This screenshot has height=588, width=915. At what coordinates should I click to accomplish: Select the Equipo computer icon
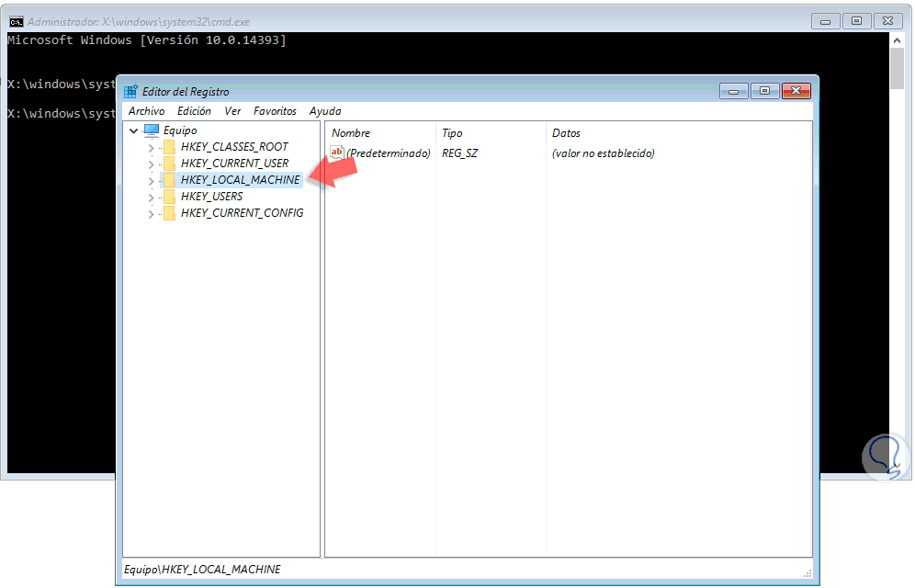pyautogui.click(x=152, y=130)
